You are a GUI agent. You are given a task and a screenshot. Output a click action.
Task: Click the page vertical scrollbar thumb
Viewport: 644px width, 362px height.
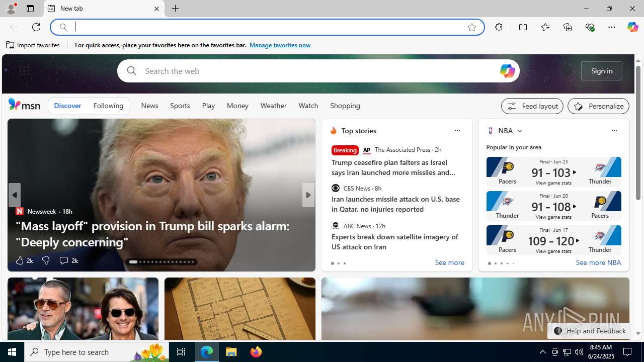pos(638,133)
